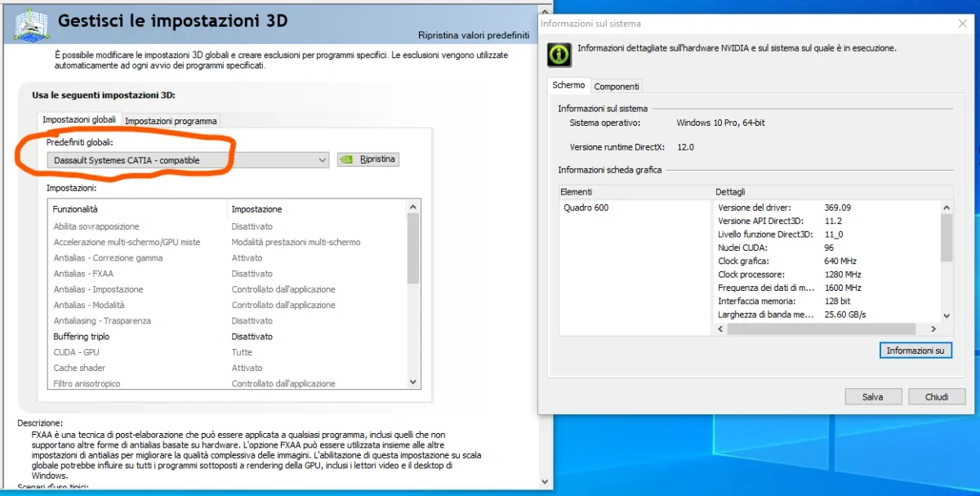
Task: Select the Buffering triplo setting row
Action: click(x=227, y=337)
